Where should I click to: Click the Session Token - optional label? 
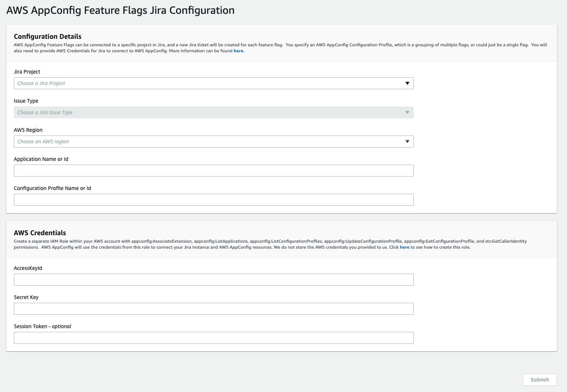tap(43, 326)
